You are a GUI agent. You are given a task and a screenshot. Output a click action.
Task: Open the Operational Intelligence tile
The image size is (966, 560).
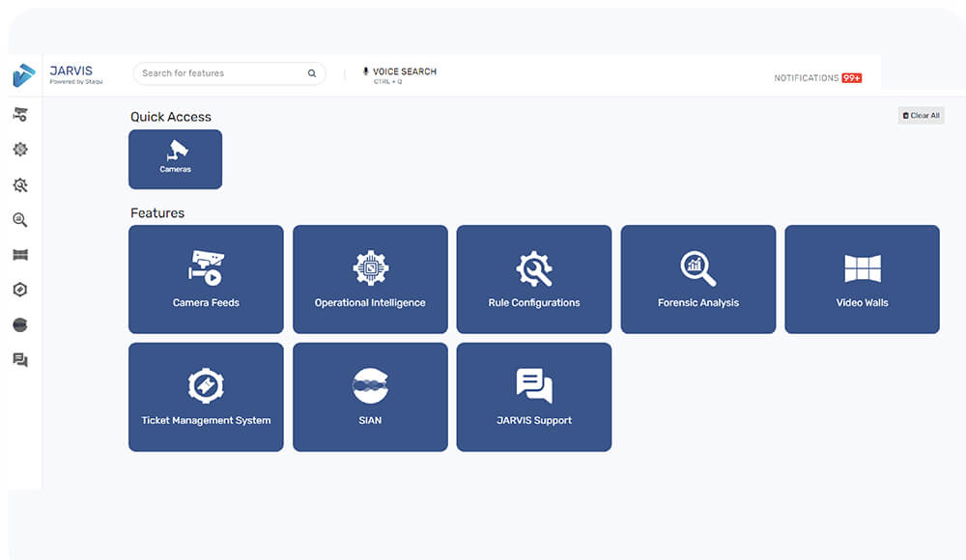point(370,279)
